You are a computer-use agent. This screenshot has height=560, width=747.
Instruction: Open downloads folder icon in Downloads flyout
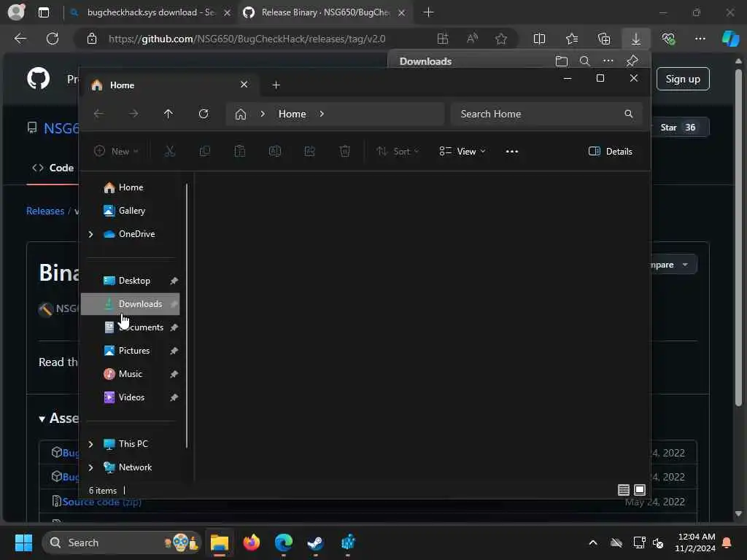point(562,61)
